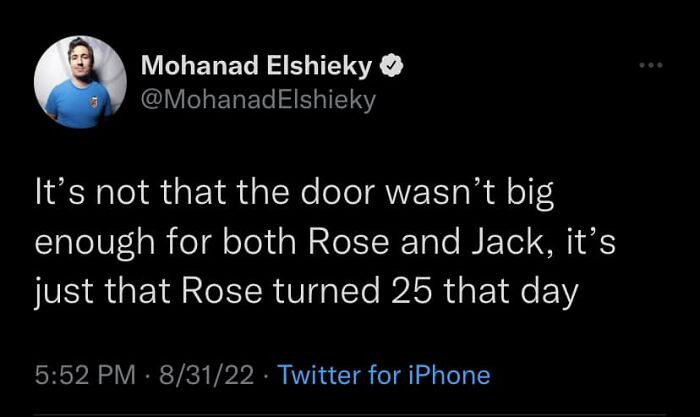Click the surname "Elshieky" in the display name
Image resolution: width=700 pixels, height=417 pixels.
tap(318, 68)
